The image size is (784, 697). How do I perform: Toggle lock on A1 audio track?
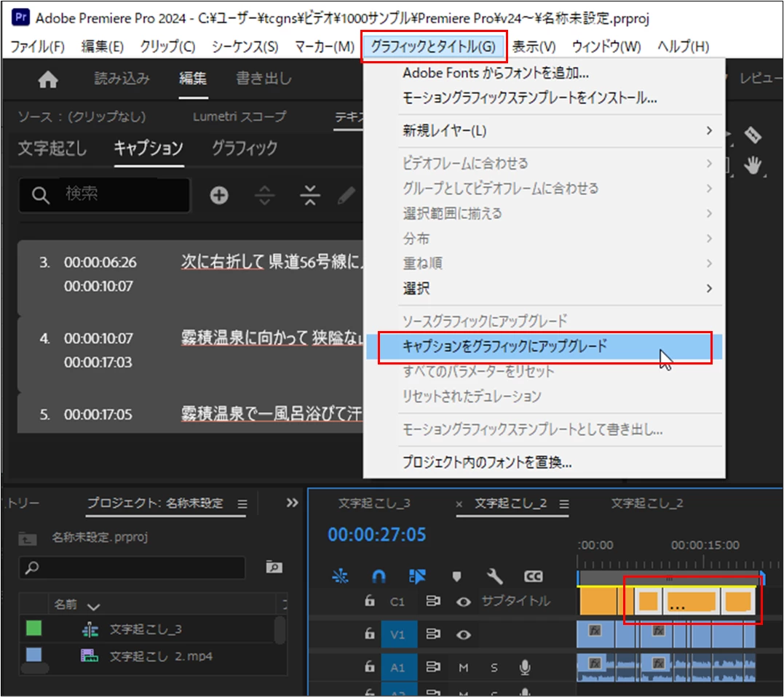tap(370, 666)
